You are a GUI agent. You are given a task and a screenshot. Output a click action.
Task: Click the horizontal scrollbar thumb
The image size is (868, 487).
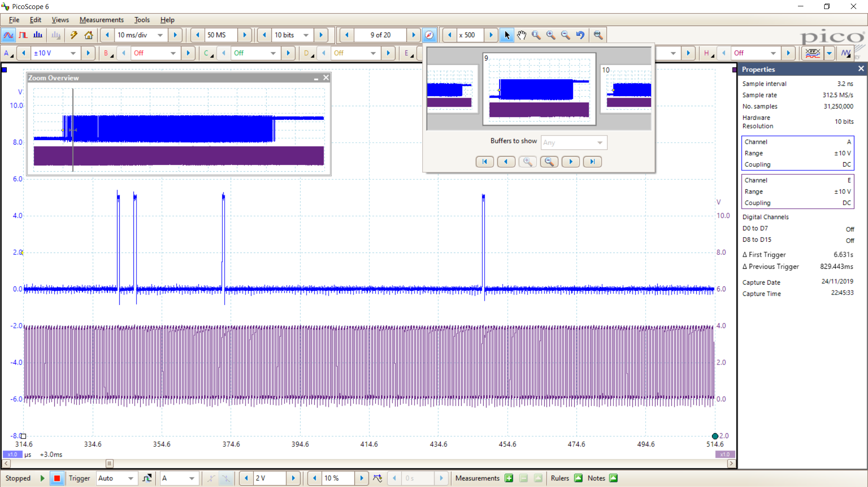click(109, 464)
